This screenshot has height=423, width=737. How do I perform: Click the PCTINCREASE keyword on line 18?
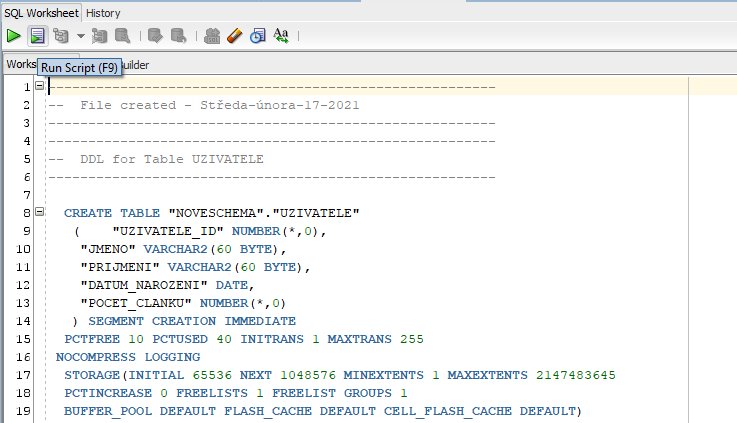(108, 393)
